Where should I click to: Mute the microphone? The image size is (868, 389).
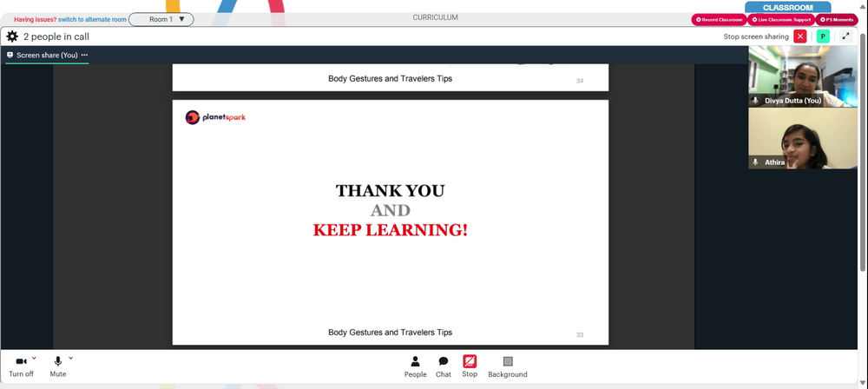tap(57, 366)
